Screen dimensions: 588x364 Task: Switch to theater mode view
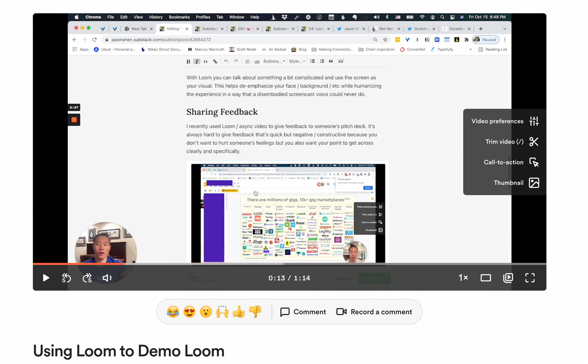[486, 278]
